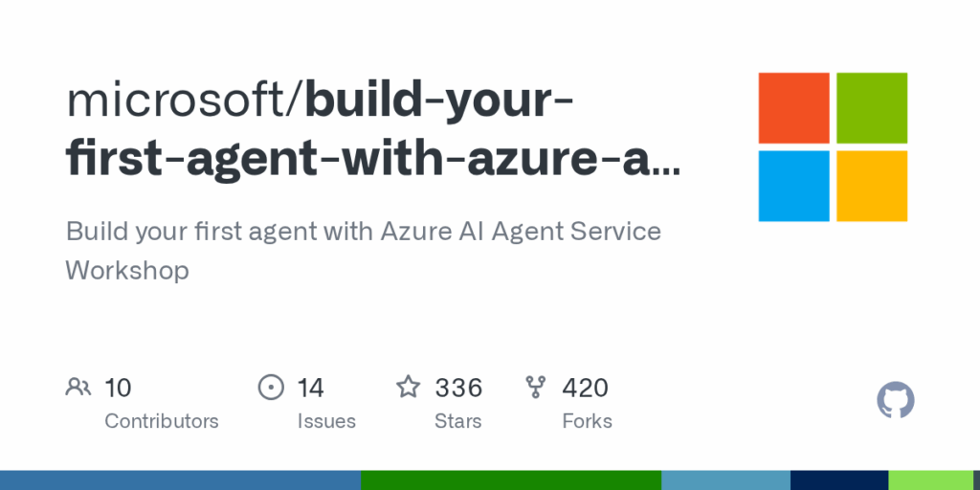Click the green square of Microsoft logo

tap(872, 108)
